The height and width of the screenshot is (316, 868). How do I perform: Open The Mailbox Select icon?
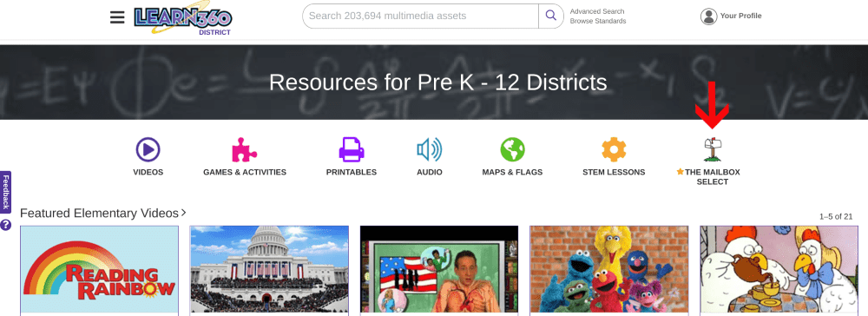coord(713,149)
